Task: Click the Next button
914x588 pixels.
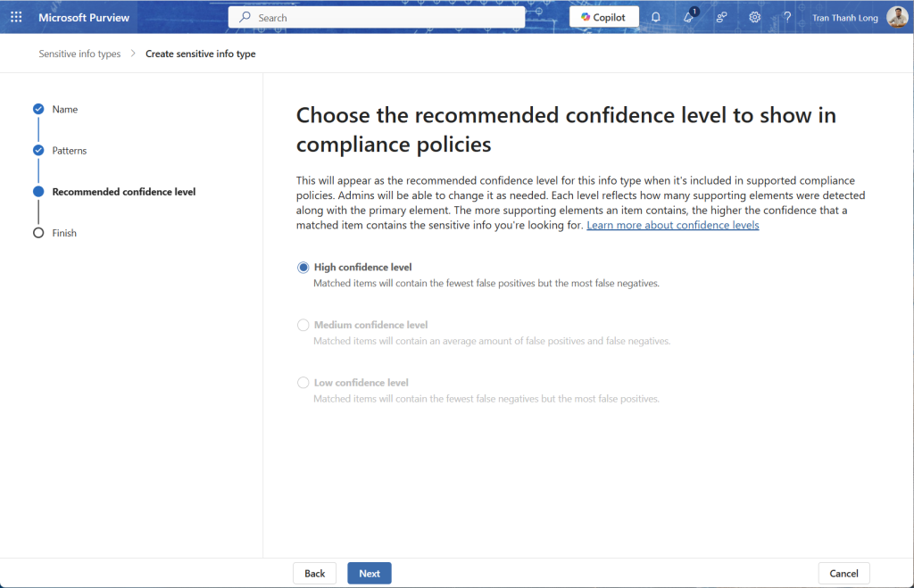Action: click(369, 574)
